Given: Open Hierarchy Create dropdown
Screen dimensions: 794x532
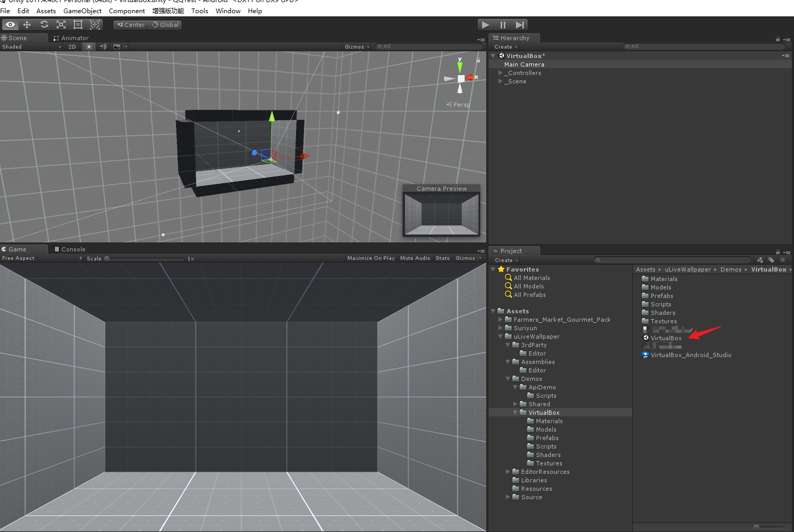Looking at the screenshot, I should (x=506, y=47).
